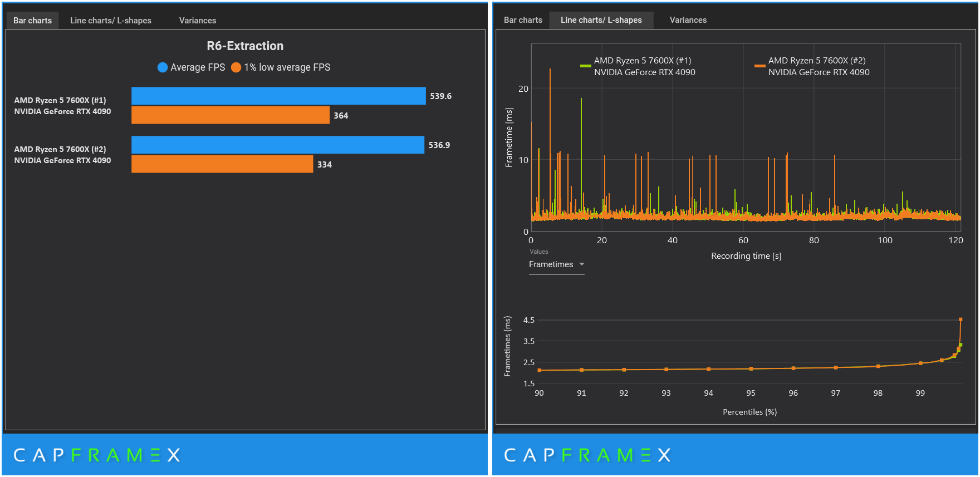
Task: Click the small Values label above the dropdown
Action: click(x=539, y=252)
